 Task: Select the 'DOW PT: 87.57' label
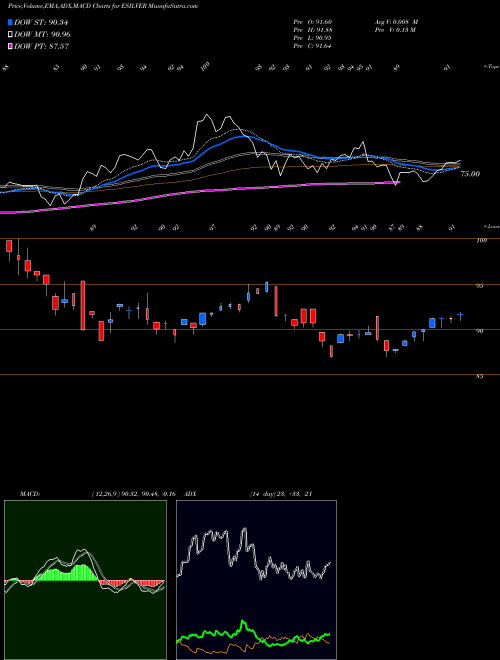point(41,47)
